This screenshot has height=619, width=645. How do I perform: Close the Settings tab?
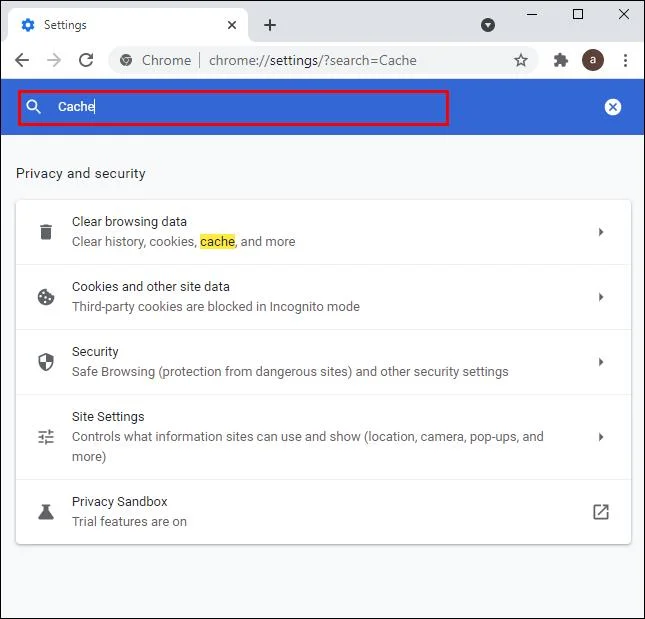tap(232, 25)
